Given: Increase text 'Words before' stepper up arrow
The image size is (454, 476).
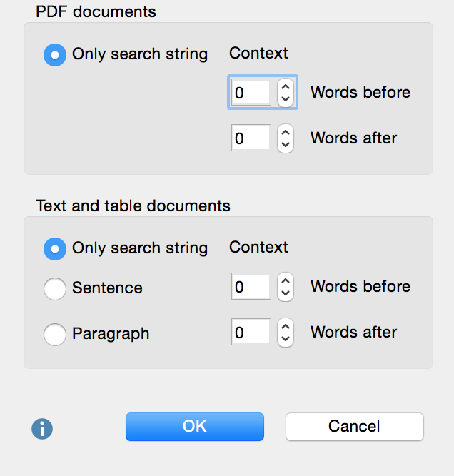Looking at the screenshot, I should point(286,280).
